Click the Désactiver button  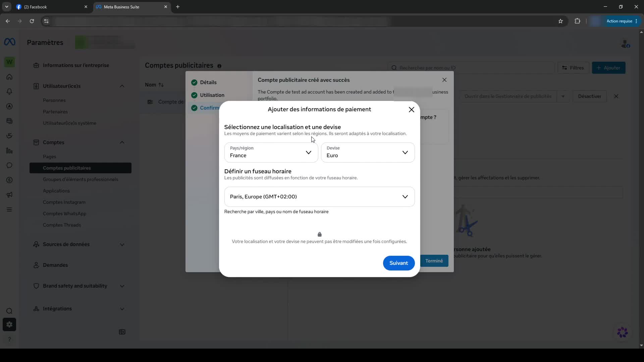[x=590, y=96]
